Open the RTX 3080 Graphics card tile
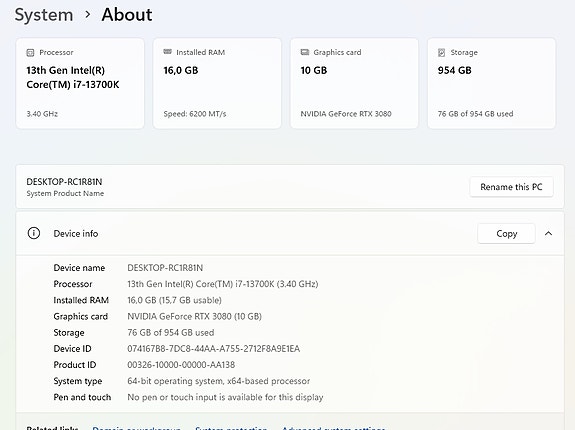Viewport: 575px width, 430px height. tap(354, 84)
